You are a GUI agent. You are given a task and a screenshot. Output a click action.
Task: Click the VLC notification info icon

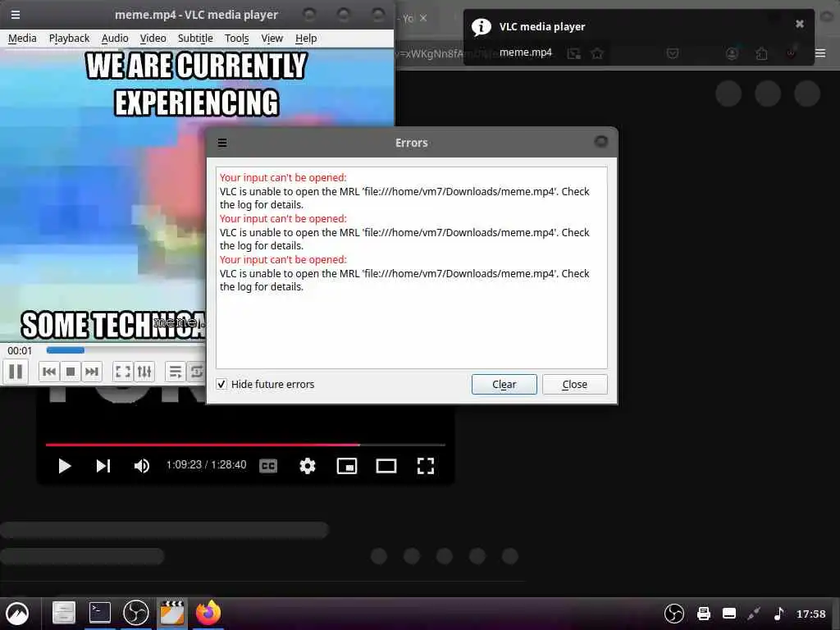pyautogui.click(x=481, y=26)
